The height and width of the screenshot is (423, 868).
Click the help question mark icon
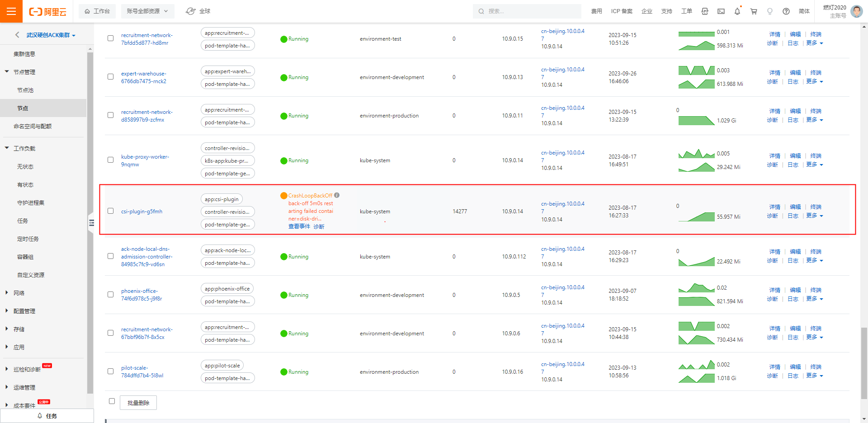click(x=786, y=11)
